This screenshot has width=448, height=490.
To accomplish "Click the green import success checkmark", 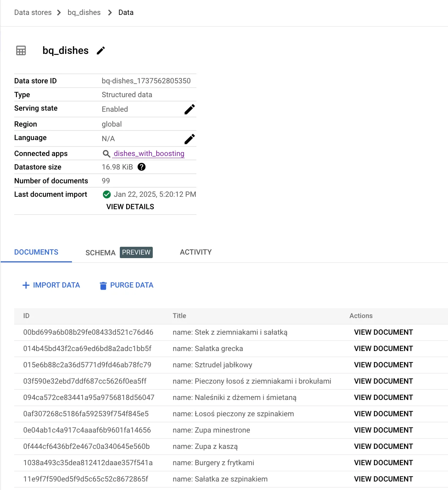I will [107, 195].
